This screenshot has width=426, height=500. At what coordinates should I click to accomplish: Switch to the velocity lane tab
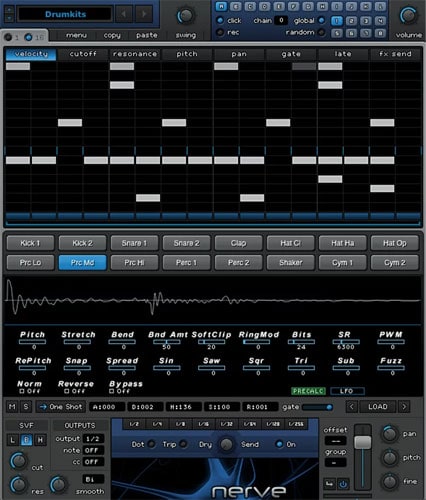[x=31, y=54]
